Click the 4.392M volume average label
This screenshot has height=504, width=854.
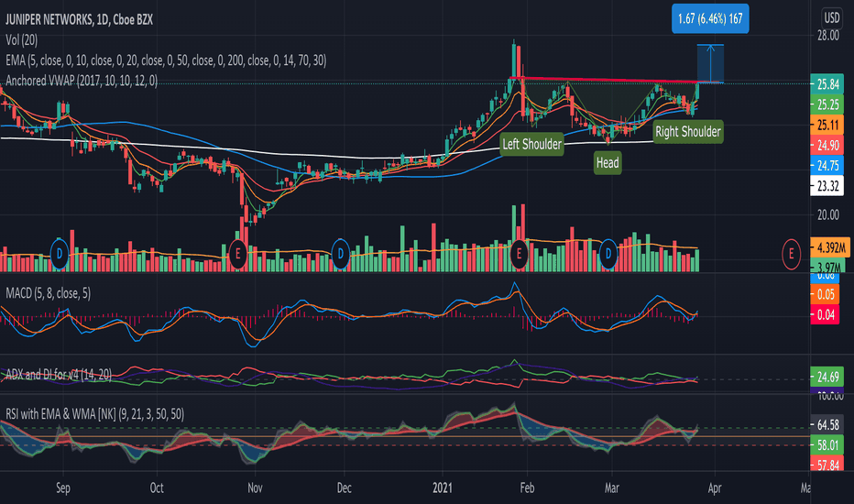830,247
